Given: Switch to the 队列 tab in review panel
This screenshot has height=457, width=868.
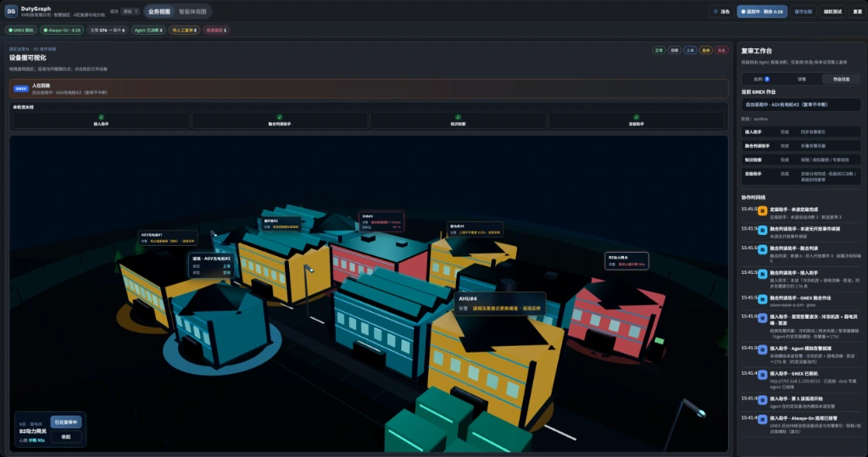Looking at the screenshot, I should point(762,79).
